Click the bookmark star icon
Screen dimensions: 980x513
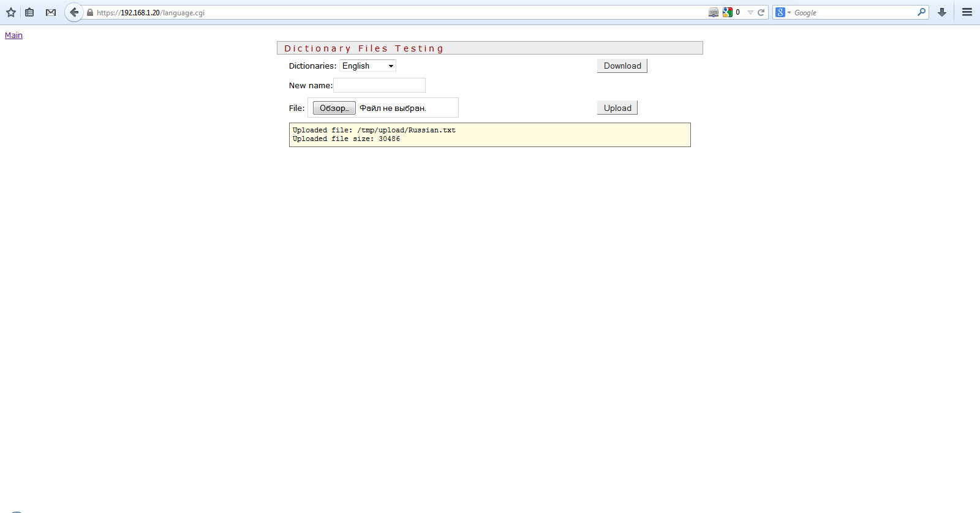(11, 12)
